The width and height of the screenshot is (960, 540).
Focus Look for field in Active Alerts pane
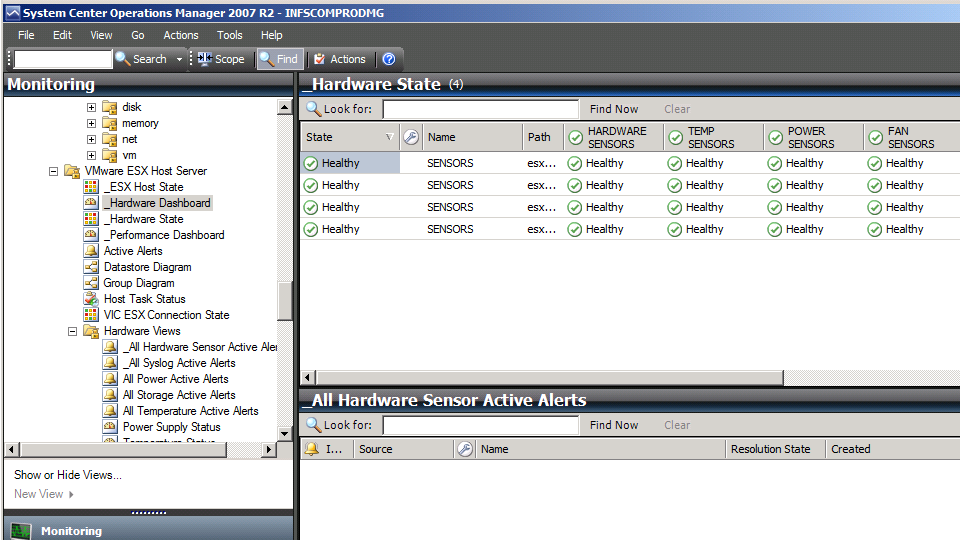[x=481, y=425]
